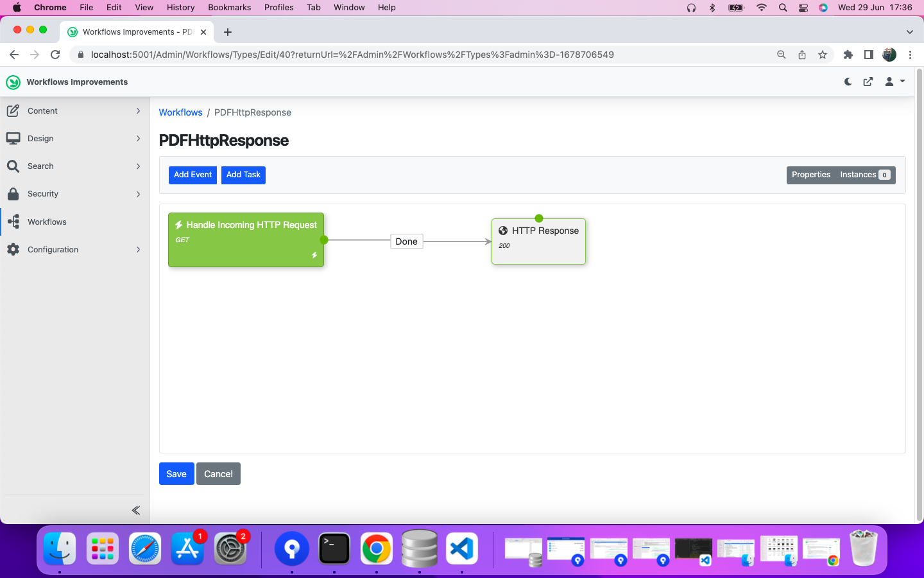Open the History menu
Viewport: 924px width, 578px height.
click(180, 7)
